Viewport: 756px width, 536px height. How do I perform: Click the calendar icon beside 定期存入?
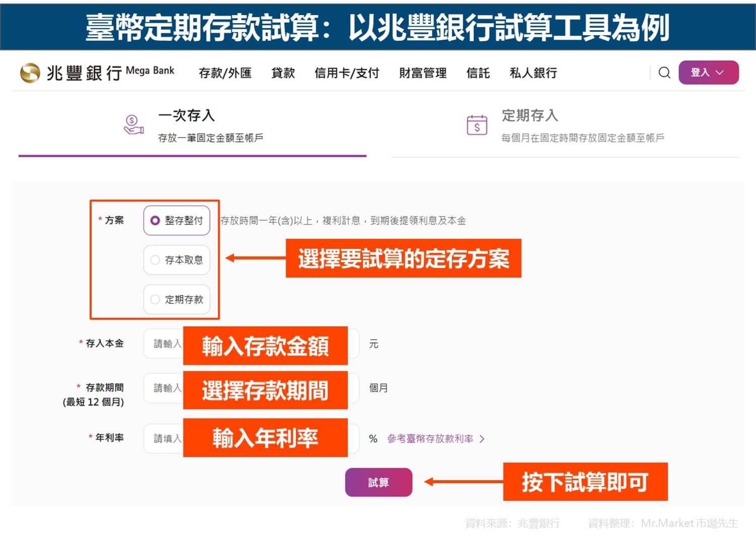[x=477, y=123]
